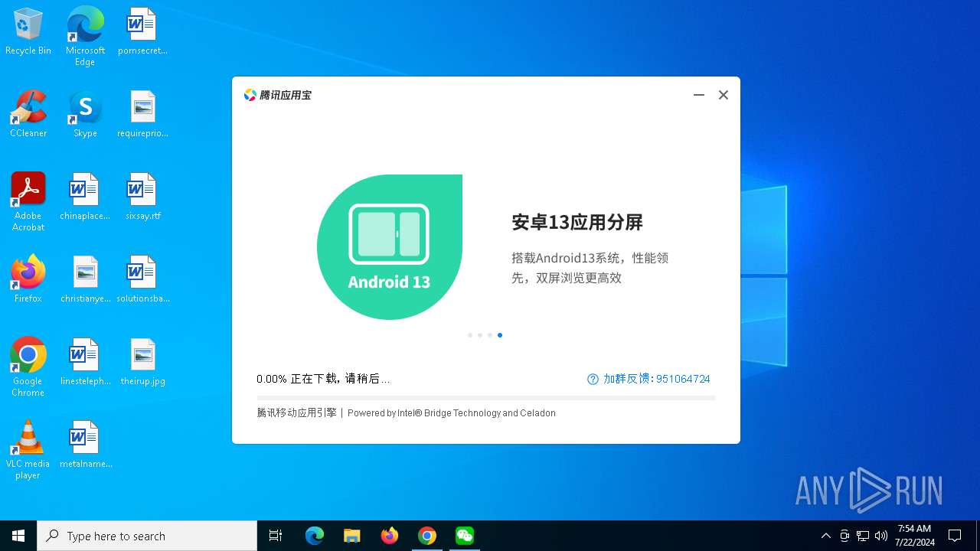Switch to WeChat on the taskbar
980x551 pixels.
[x=465, y=536]
